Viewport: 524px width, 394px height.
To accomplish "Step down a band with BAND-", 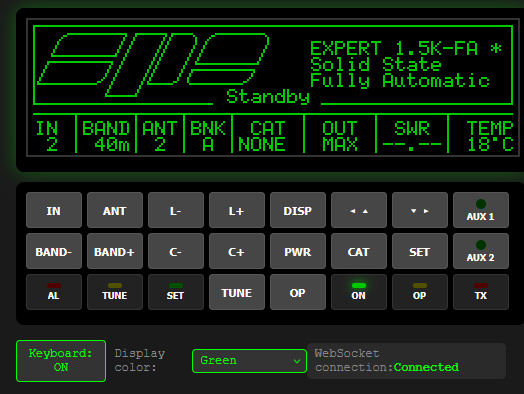I will click(54, 251).
